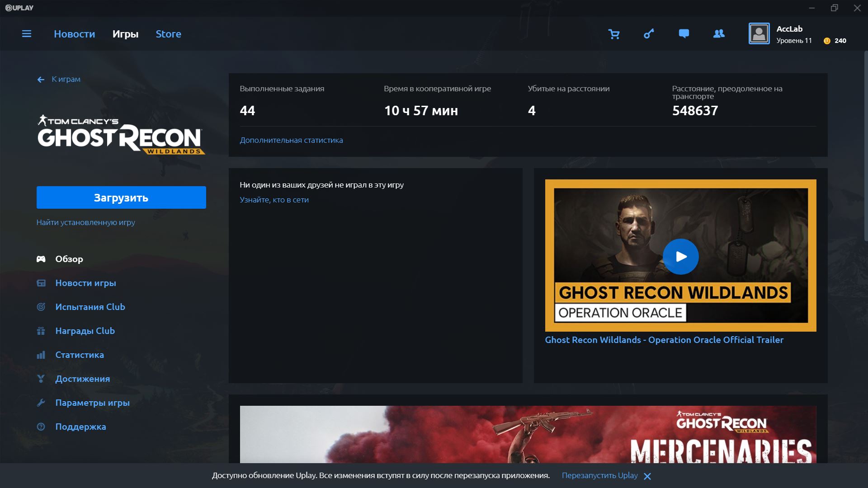Click the Достижения trophy icon
Screen dimensions: 868x488
(41, 379)
